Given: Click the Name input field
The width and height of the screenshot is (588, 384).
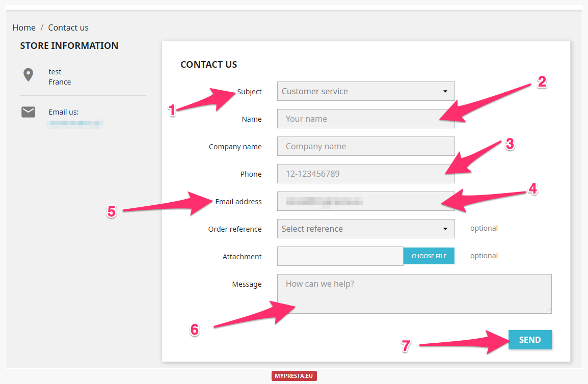Looking at the screenshot, I should [x=366, y=119].
